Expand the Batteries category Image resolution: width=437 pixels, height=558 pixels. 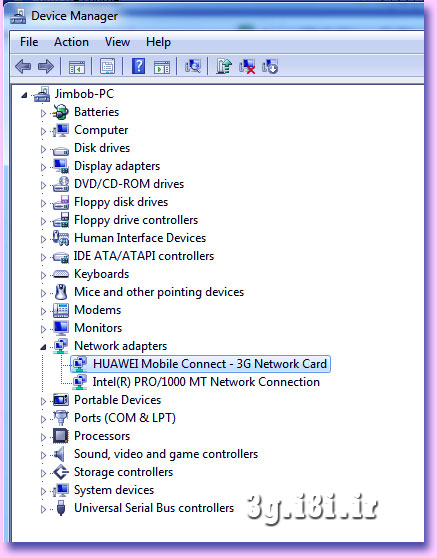click(43, 113)
